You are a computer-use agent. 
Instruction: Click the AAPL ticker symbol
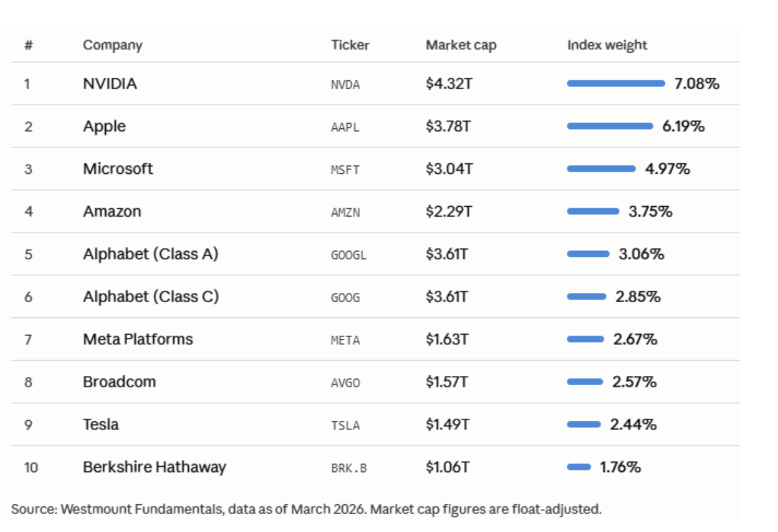pos(345,127)
